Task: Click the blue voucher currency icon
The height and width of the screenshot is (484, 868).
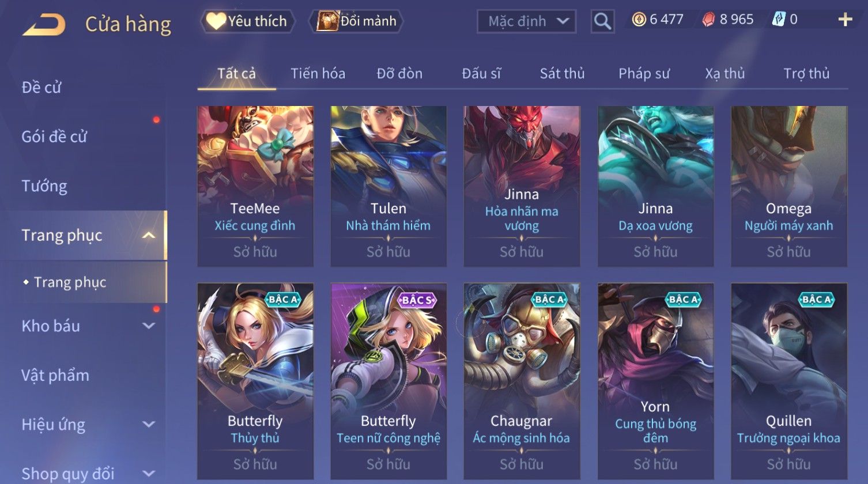Action: [779, 20]
